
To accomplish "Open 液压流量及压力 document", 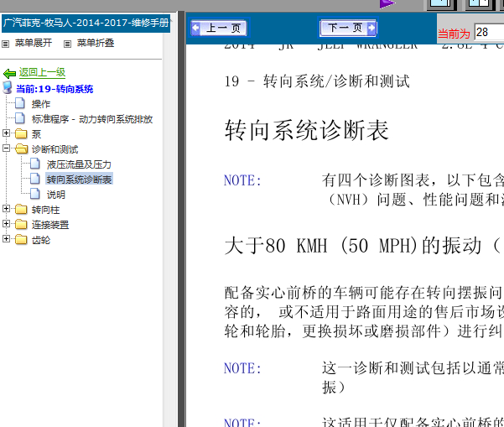I will 79,164.
